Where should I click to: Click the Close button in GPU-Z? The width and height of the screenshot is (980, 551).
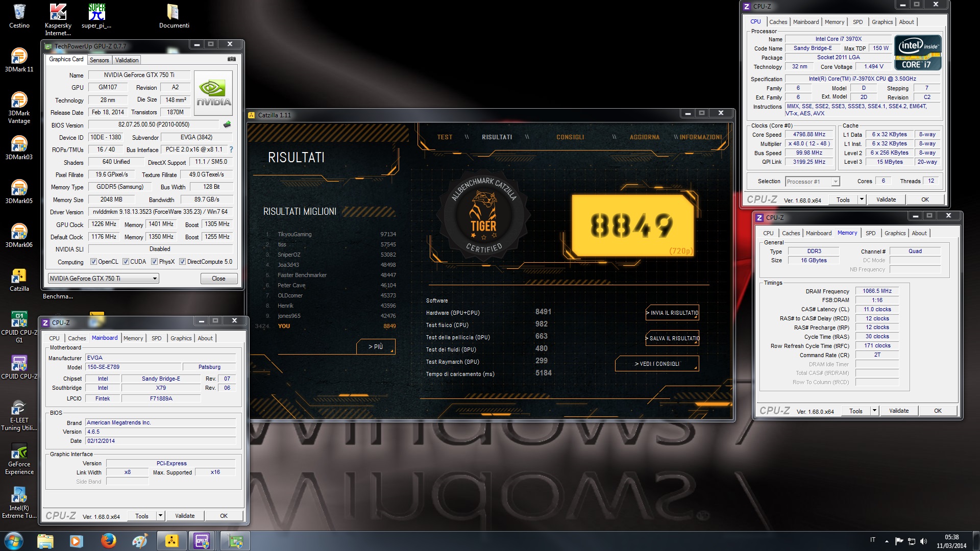tap(218, 279)
